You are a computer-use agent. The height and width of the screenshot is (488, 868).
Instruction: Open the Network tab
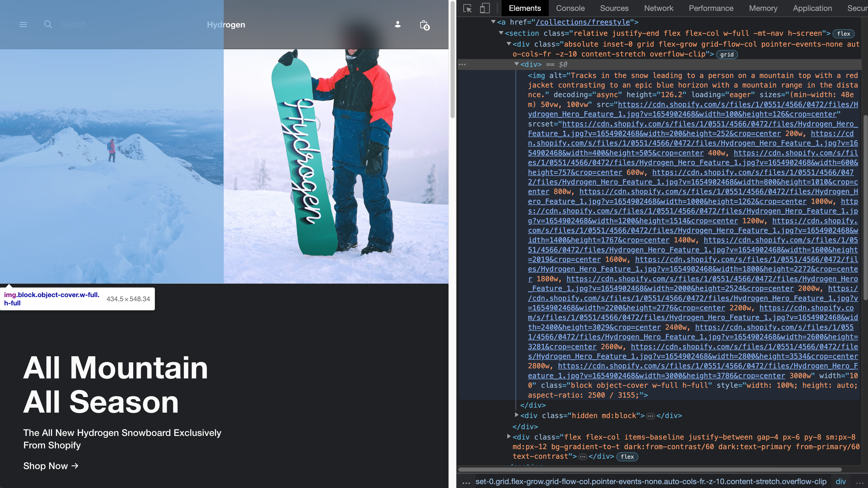659,8
